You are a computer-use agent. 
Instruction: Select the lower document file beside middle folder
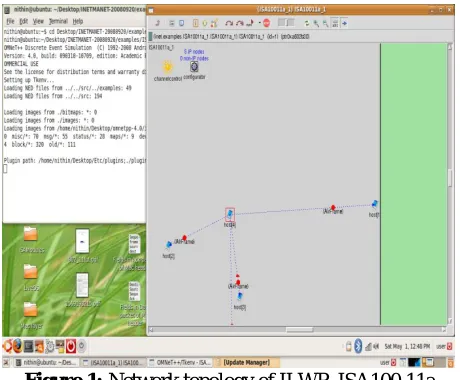click(x=82, y=285)
